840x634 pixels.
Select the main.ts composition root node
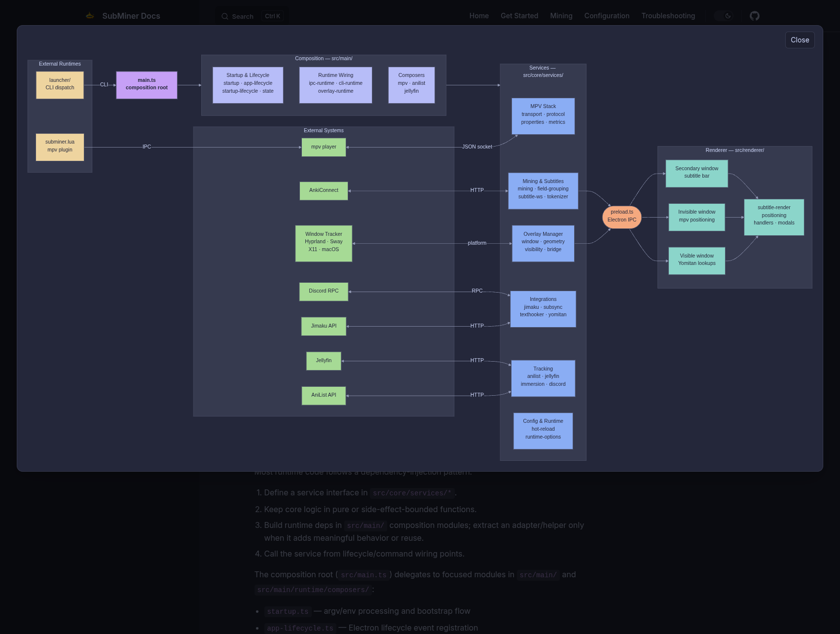146,84
